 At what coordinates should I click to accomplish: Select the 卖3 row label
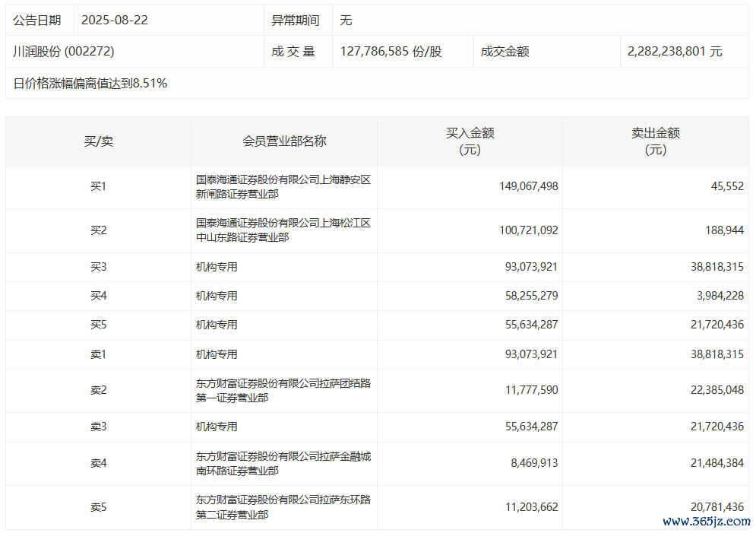98,427
